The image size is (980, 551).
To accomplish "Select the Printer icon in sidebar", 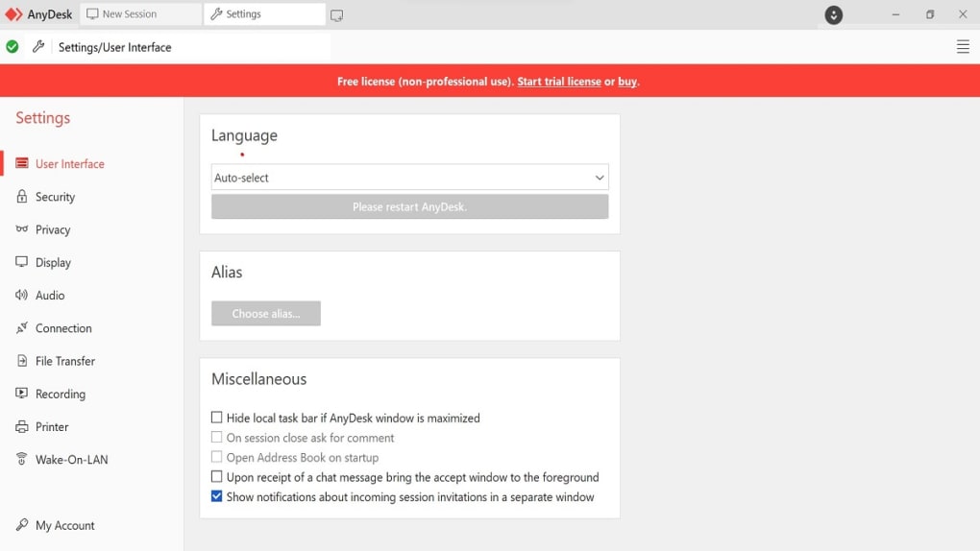I will [22, 426].
